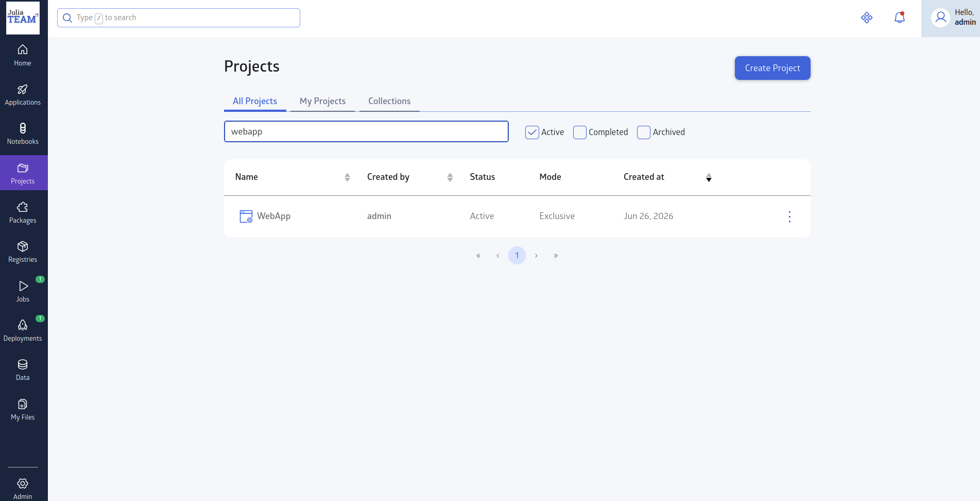Click the 'Exclusive' mode cell
This screenshot has height=501, width=980.
[557, 216]
